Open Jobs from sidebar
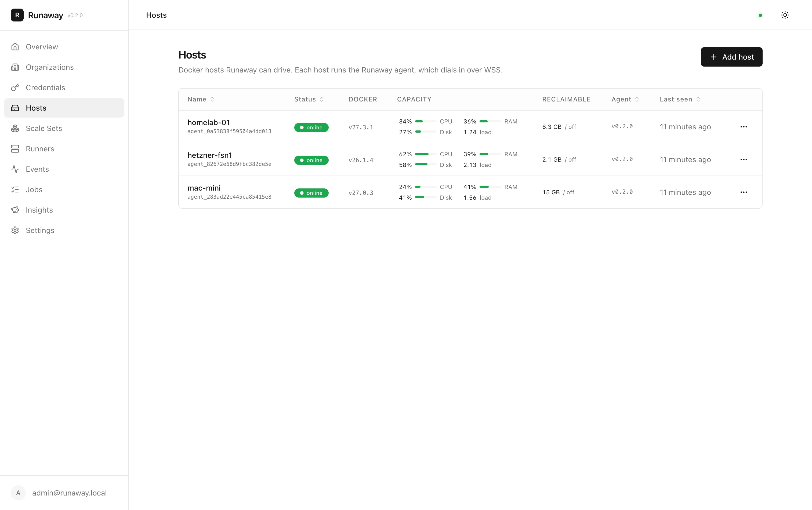The image size is (812, 510). pos(64,190)
